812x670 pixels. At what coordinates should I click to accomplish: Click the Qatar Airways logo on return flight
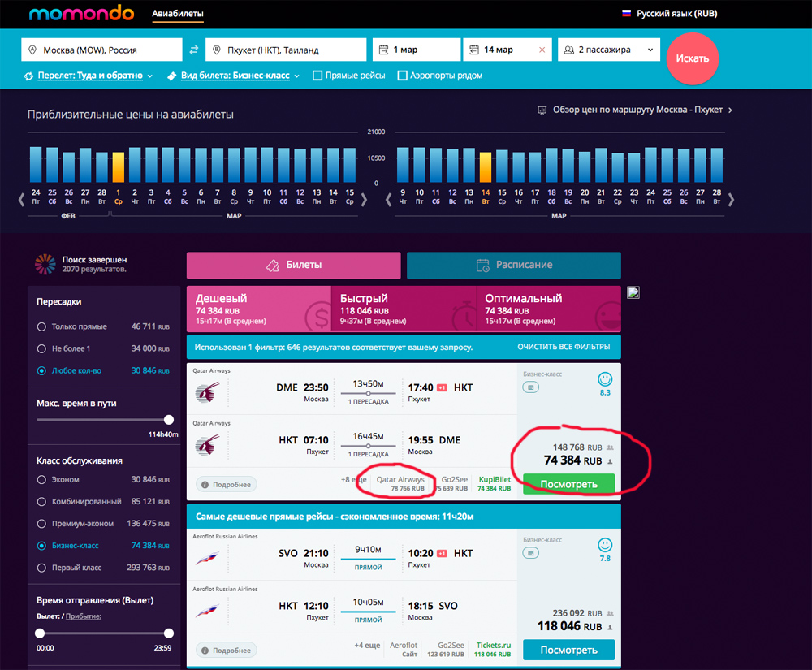click(207, 445)
